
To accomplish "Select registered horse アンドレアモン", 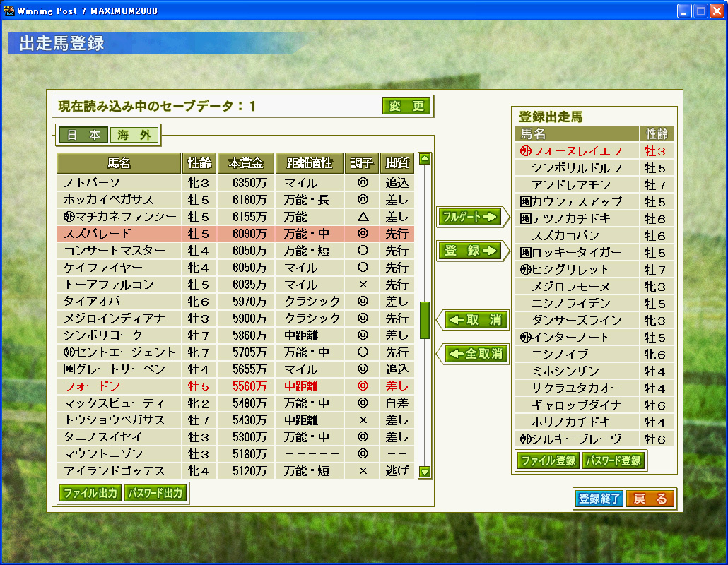I will click(x=594, y=185).
